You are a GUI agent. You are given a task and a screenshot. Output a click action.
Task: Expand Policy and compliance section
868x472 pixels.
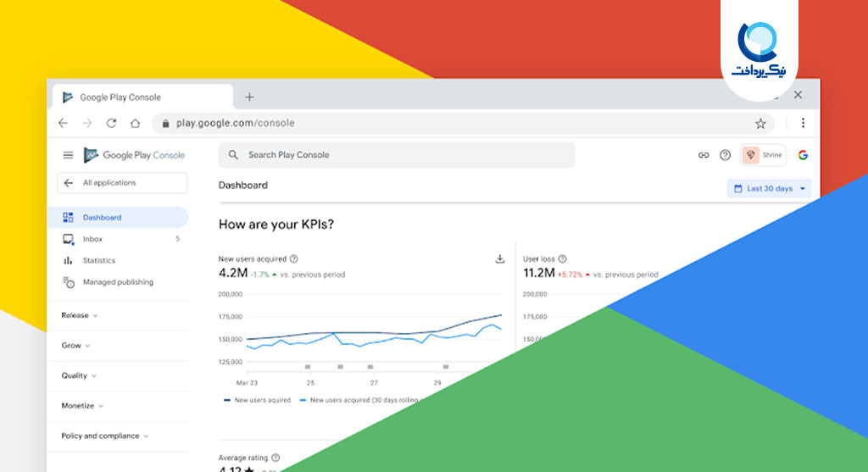pyautogui.click(x=105, y=436)
